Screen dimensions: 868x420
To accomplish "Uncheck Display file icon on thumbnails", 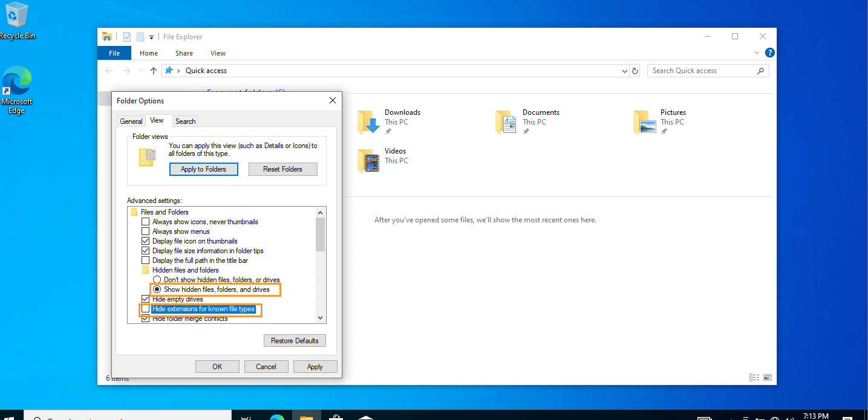I will [145, 241].
